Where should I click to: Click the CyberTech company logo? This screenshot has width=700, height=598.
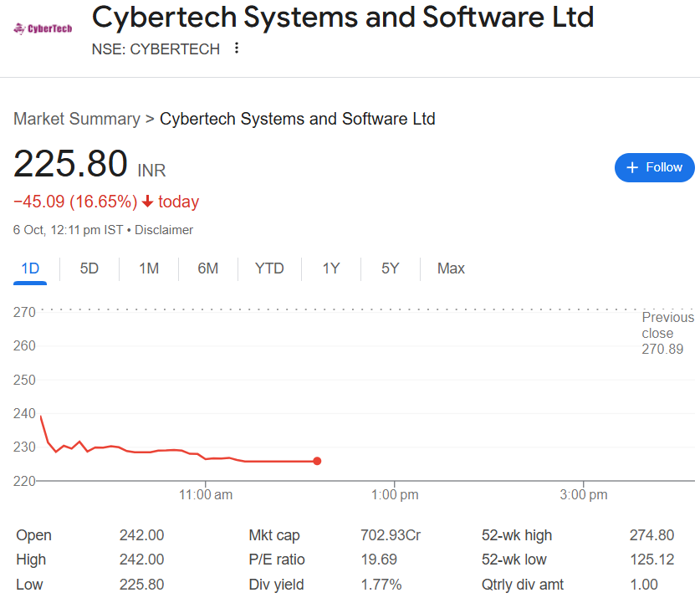point(43,28)
